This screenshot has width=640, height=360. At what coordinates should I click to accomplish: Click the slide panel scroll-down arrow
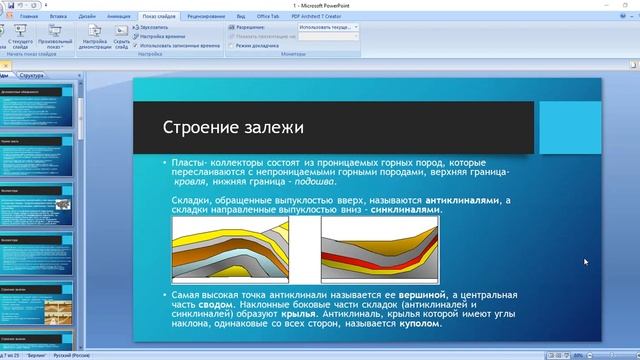pos(80,347)
